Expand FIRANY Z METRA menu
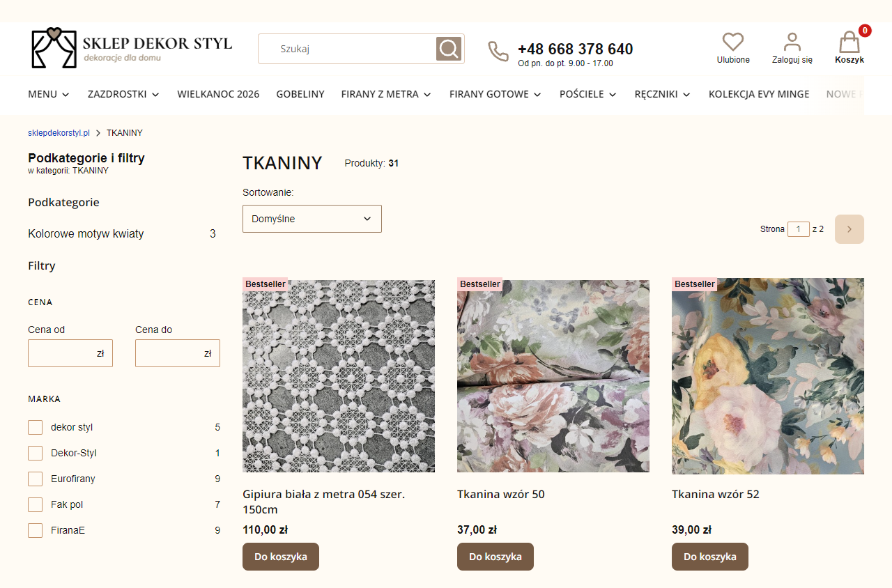Viewport: 892px width, 588px height. tap(386, 94)
